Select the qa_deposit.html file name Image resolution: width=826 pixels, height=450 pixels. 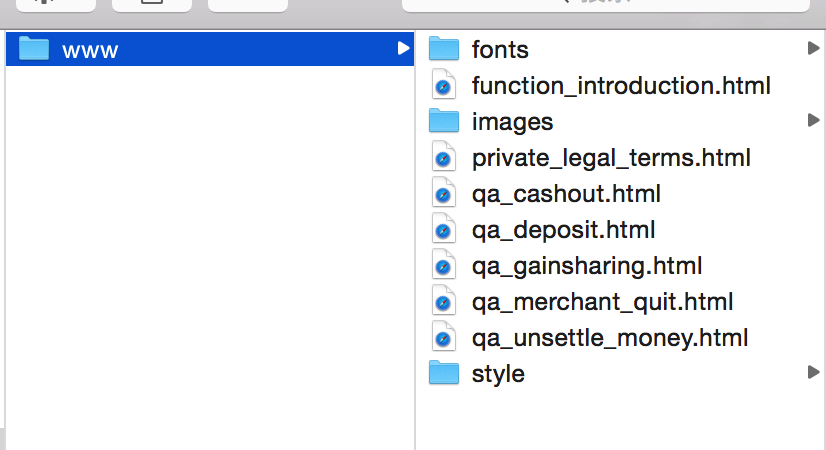tap(563, 230)
